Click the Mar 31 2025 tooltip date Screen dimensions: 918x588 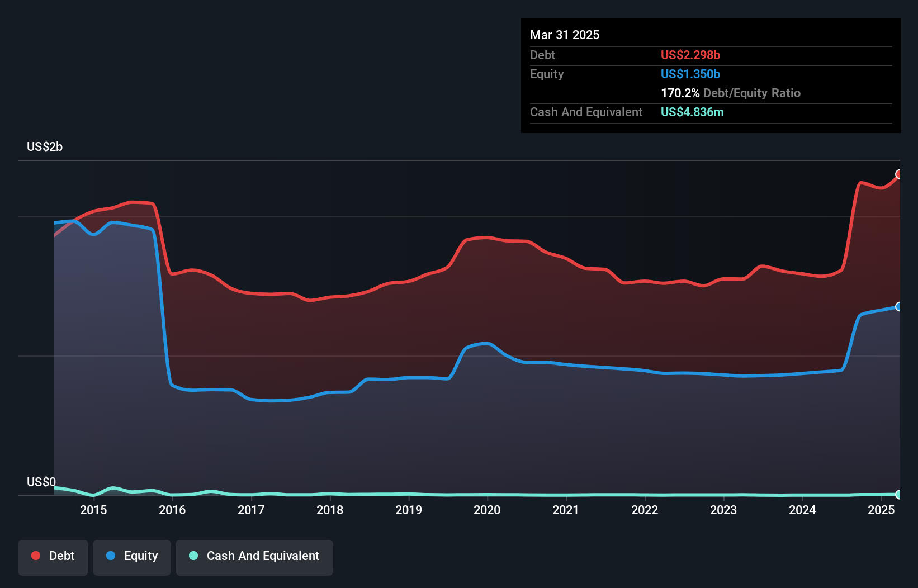tap(565, 35)
